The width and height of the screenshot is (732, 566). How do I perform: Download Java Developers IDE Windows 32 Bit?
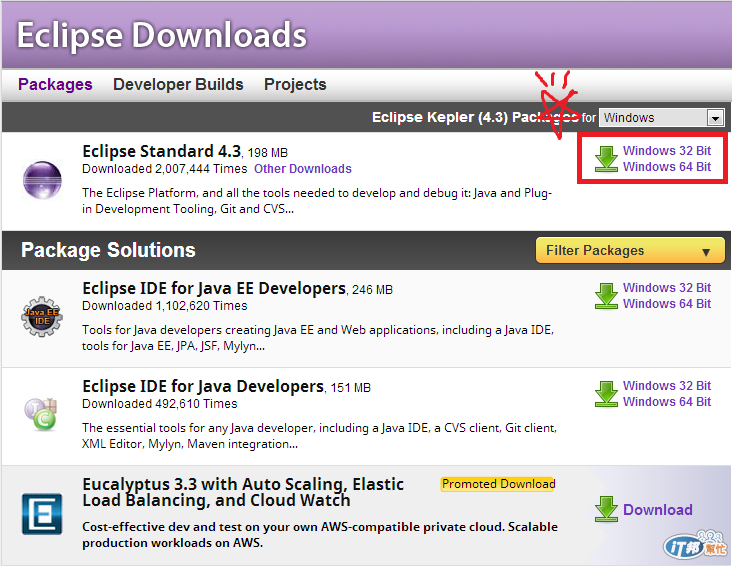tap(667, 386)
